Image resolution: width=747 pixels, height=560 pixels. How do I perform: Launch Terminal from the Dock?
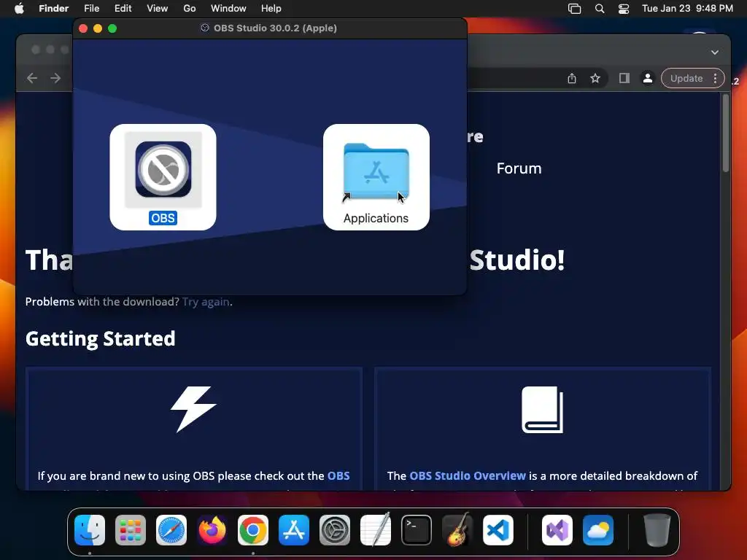click(x=417, y=530)
